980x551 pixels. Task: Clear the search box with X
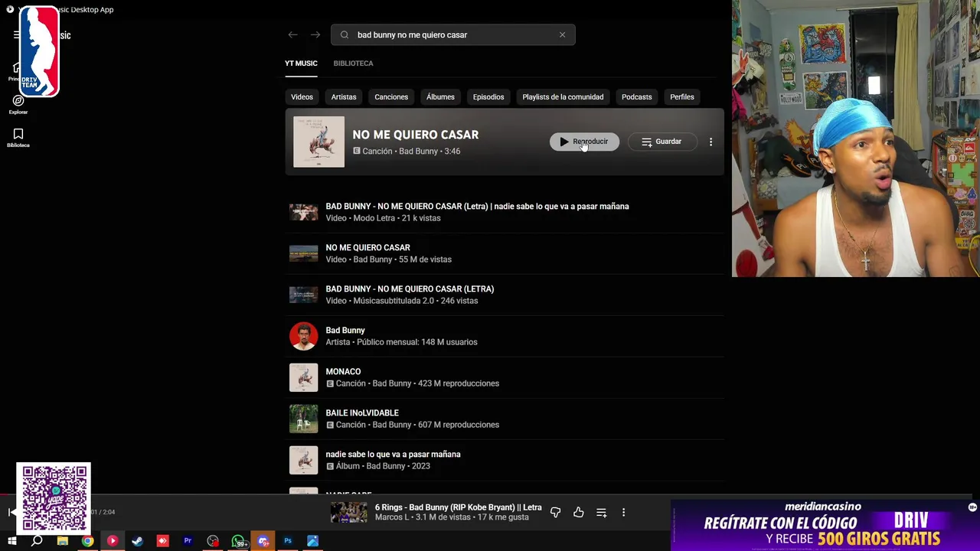(x=562, y=34)
